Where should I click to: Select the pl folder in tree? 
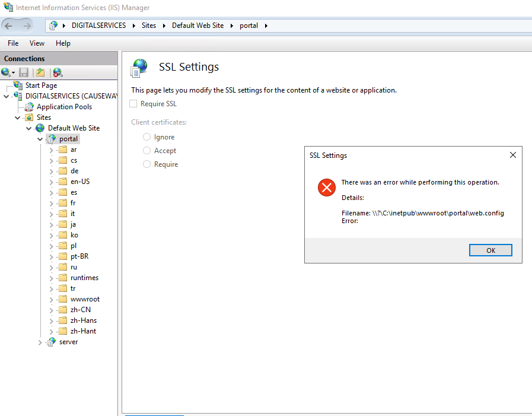[x=74, y=246]
